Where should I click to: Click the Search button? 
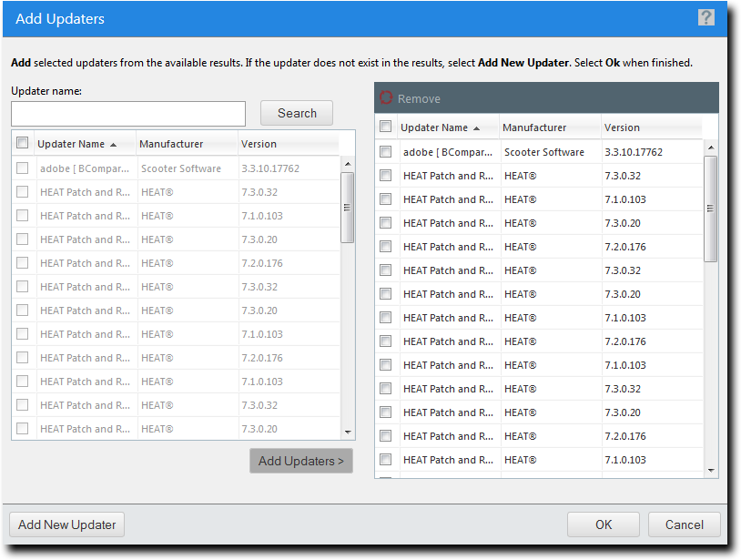[x=297, y=113]
